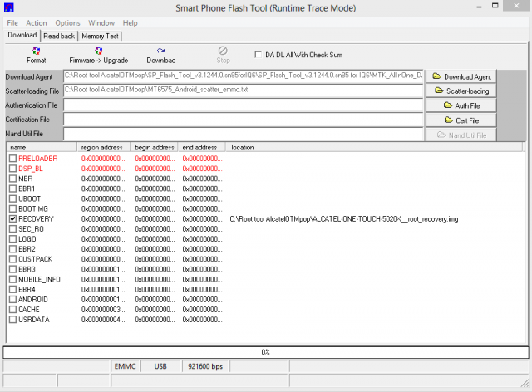Screen dimensions: 532x392
Task: Open the Action menu
Action: (37, 23)
